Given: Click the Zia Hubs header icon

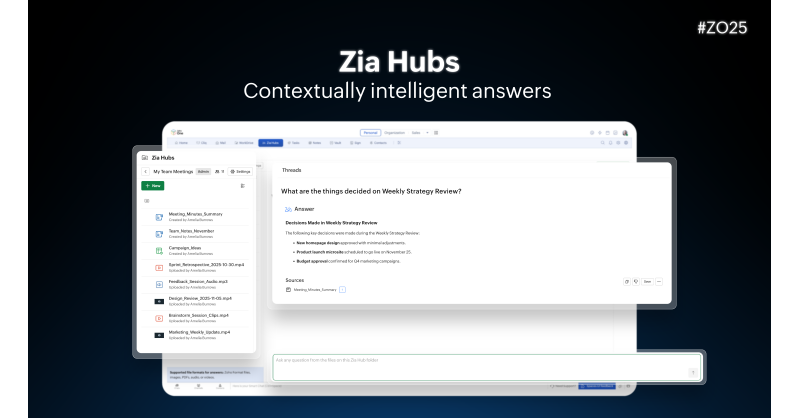Looking at the screenshot, I should click(145, 158).
